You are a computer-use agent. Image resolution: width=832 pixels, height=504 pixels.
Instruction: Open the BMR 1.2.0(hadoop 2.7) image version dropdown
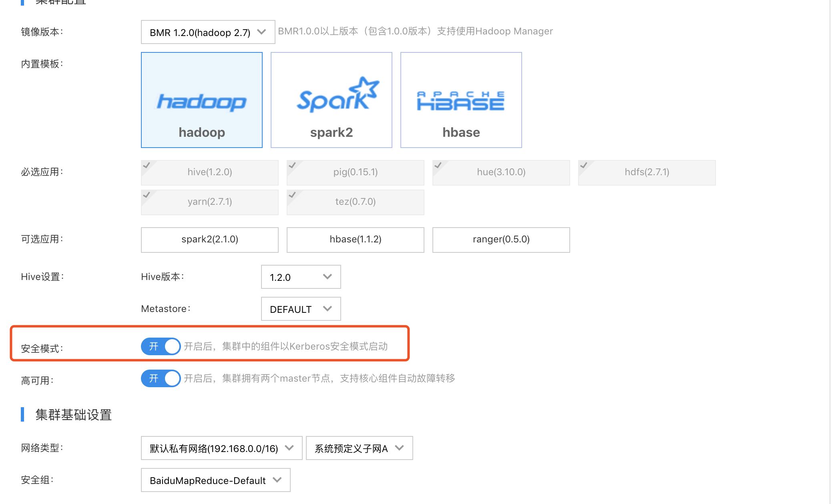[208, 32]
